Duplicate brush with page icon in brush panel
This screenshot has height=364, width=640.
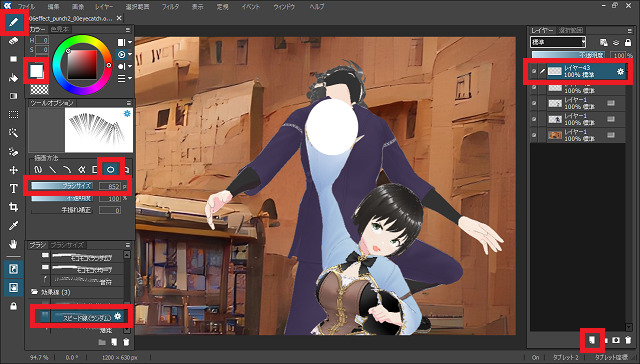114,342
